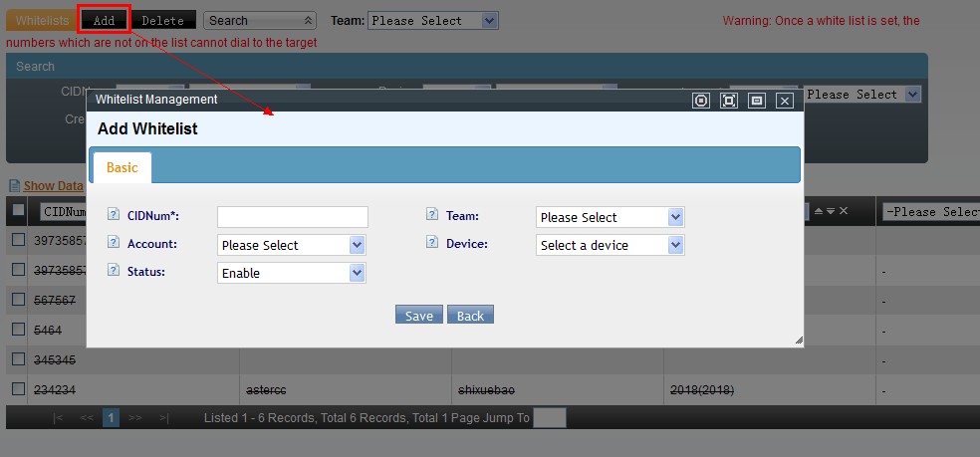The height and width of the screenshot is (457, 980).
Task: Click the help icon next to Team field
Action: click(432, 215)
